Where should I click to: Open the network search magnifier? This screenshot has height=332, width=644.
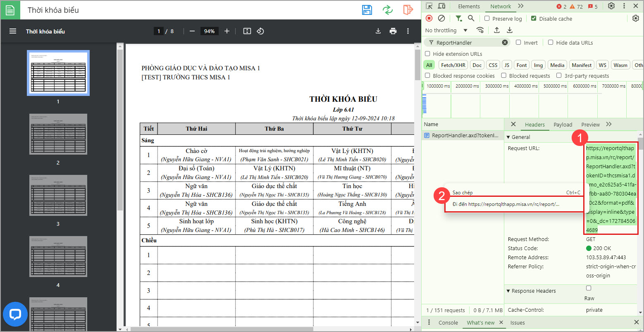(x=471, y=19)
